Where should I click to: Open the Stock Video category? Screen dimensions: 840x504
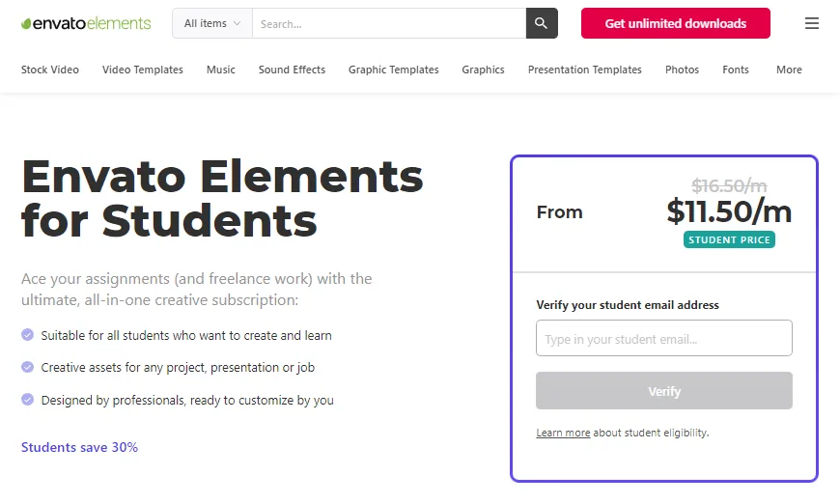50,70
